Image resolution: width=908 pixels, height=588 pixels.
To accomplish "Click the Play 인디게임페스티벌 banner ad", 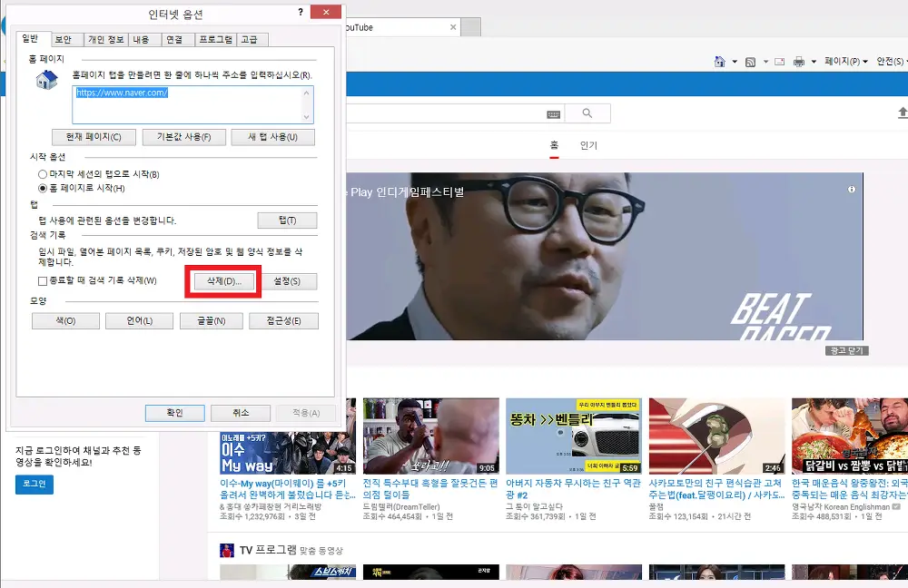I will pyautogui.click(x=605, y=257).
